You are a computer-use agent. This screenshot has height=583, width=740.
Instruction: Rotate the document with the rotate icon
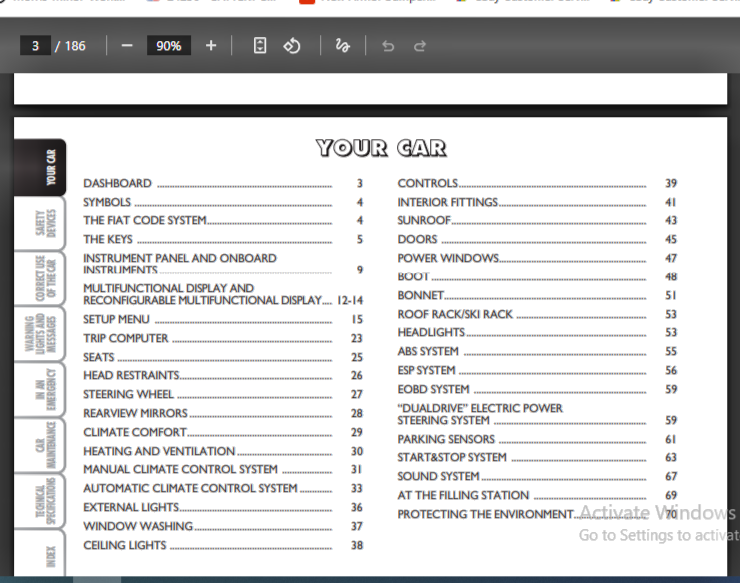click(292, 46)
